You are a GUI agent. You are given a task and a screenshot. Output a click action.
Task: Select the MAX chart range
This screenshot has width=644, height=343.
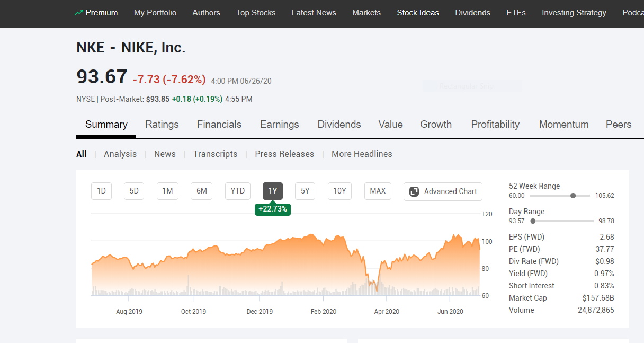(378, 191)
